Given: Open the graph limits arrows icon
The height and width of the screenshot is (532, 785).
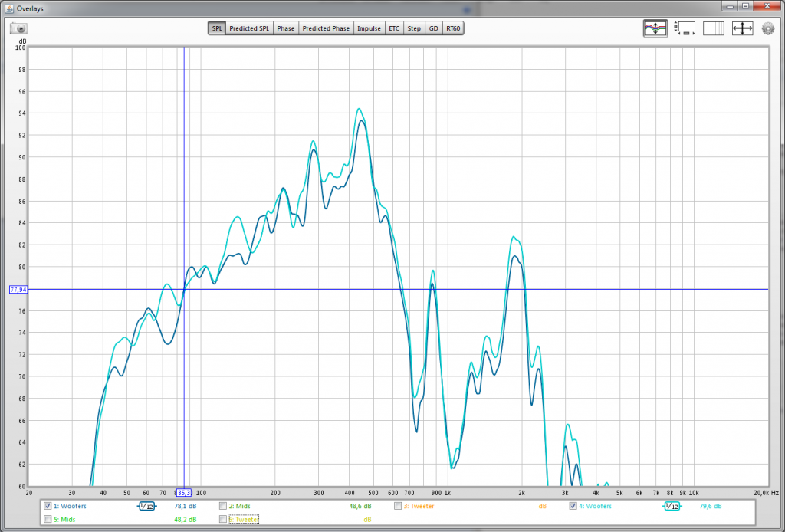Looking at the screenshot, I should [742, 28].
